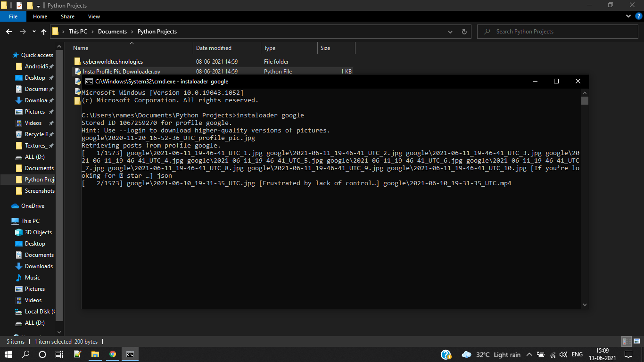Refresh the Python Projects folder
The height and width of the screenshot is (362, 644).
point(464,32)
